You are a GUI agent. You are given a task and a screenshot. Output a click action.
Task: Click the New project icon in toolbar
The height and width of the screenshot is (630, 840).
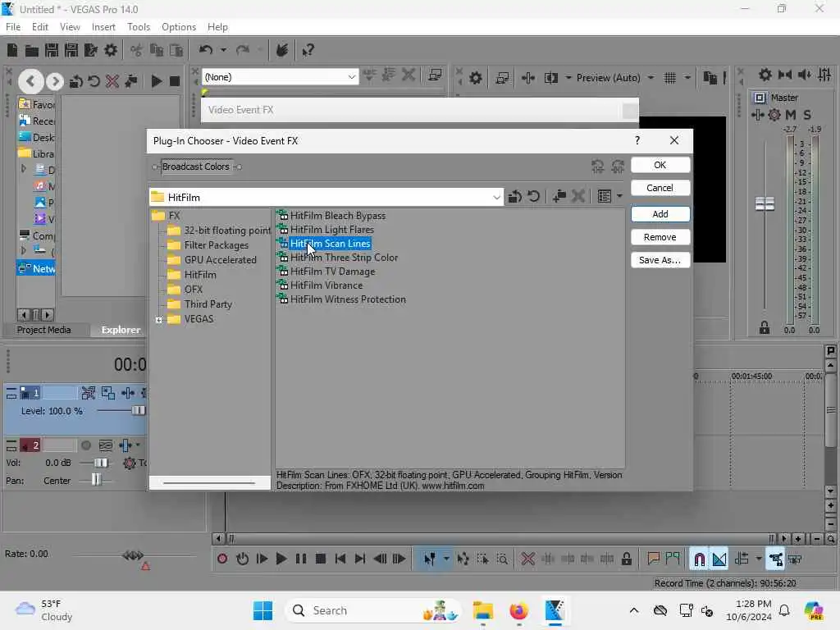coord(12,50)
